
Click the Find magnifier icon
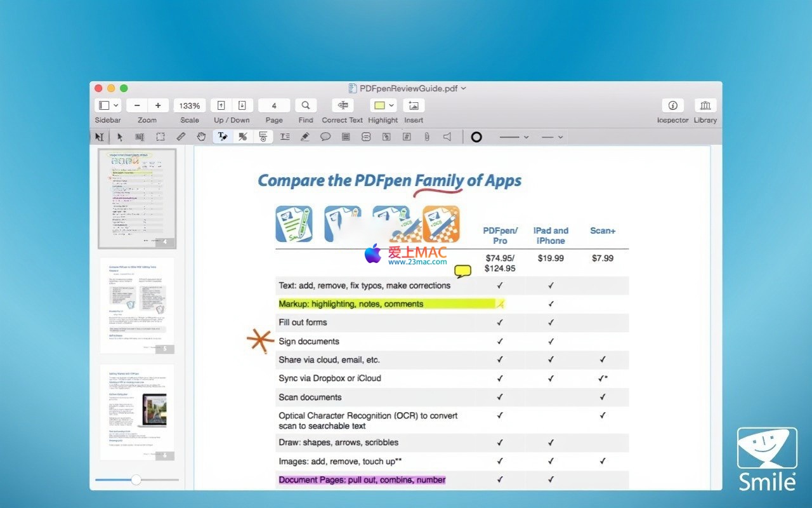click(305, 105)
